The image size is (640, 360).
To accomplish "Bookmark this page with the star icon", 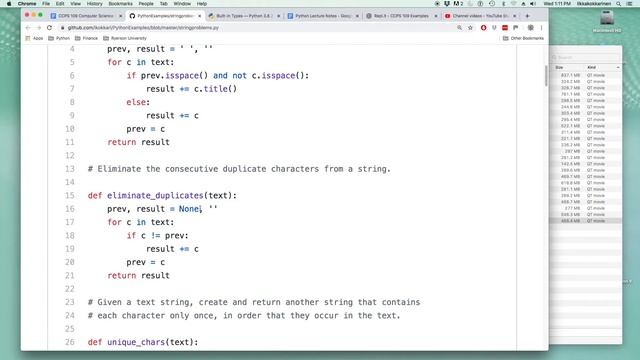I will 470,28.
